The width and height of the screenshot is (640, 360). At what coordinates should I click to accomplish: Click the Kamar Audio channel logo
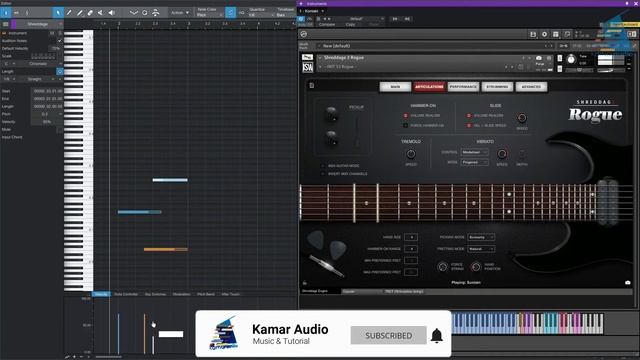coord(223,333)
